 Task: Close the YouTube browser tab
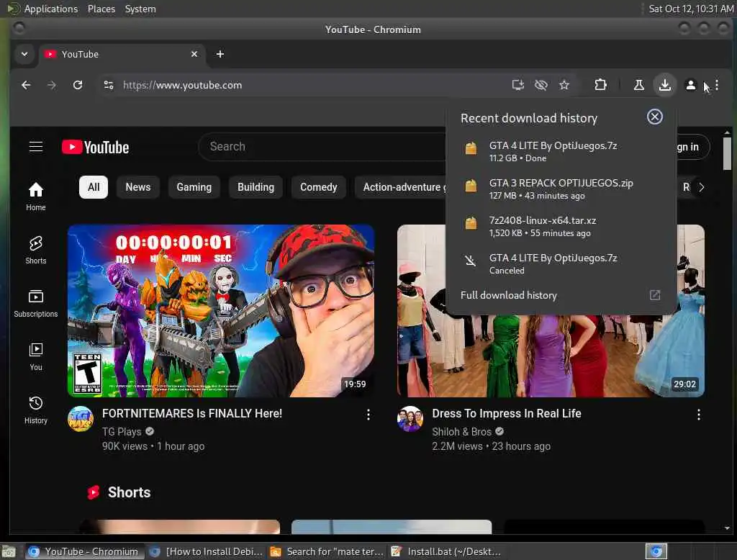[194, 54]
